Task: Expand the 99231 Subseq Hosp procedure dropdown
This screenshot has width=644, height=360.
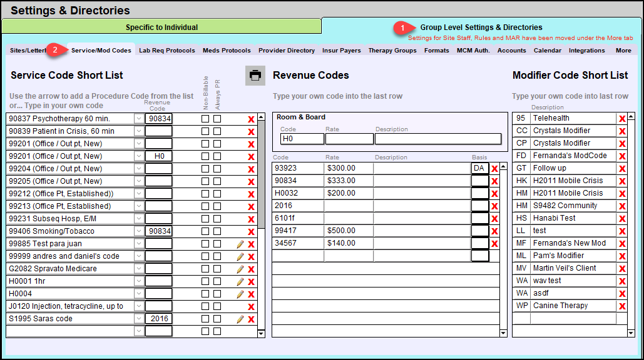Action: [x=138, y=219]
